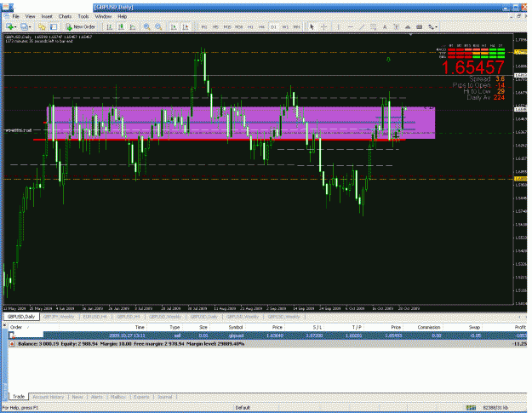Open the Insert menu
Viewport: 532px width, 413px height.
(47, 16)
